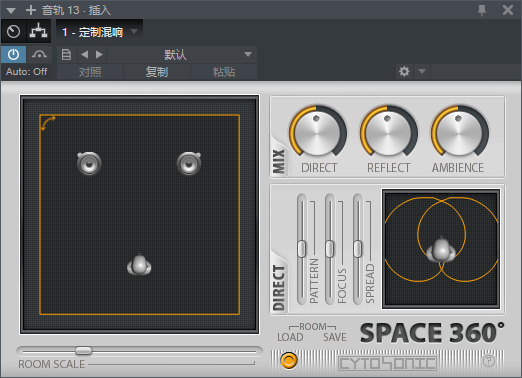522x378 pixels.
Task: Click the REFLECT mix knob
Action: [x=388, y=133]
